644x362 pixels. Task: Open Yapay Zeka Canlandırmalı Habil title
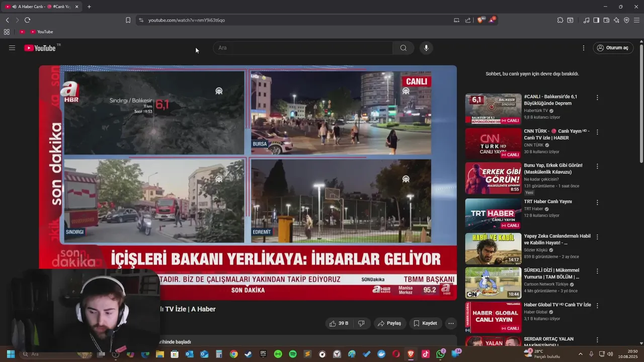point(557,239)
